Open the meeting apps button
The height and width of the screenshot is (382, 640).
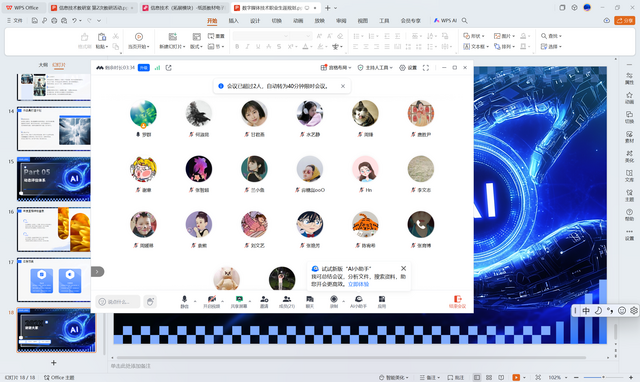click(x=382, y=301)
